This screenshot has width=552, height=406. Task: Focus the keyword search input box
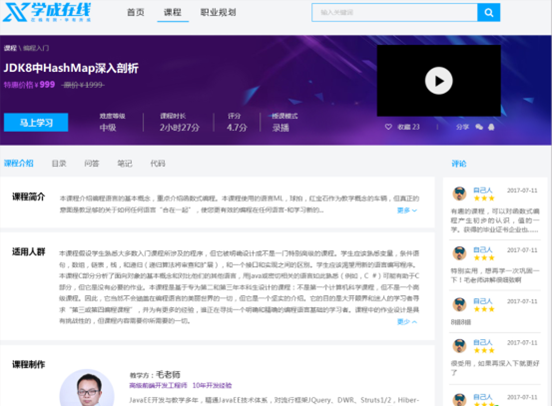[395, 12]
